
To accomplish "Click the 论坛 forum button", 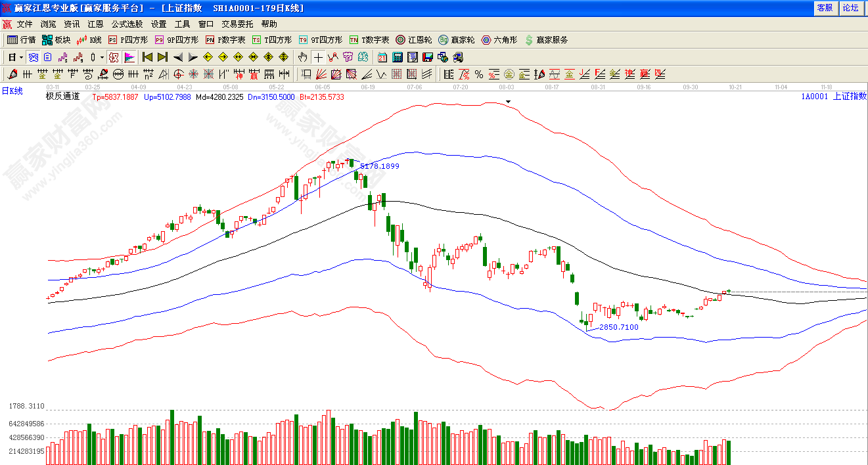I will coord(850,8).
